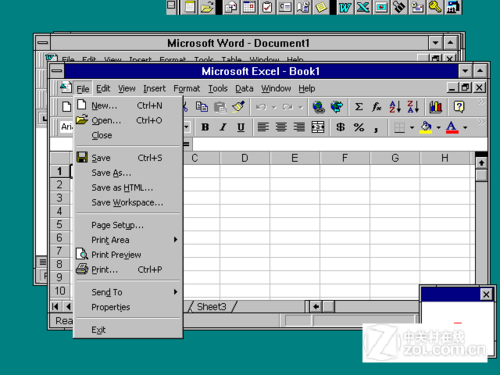Expand the Font Color dropdown arrow

click(x=465, y=127)
